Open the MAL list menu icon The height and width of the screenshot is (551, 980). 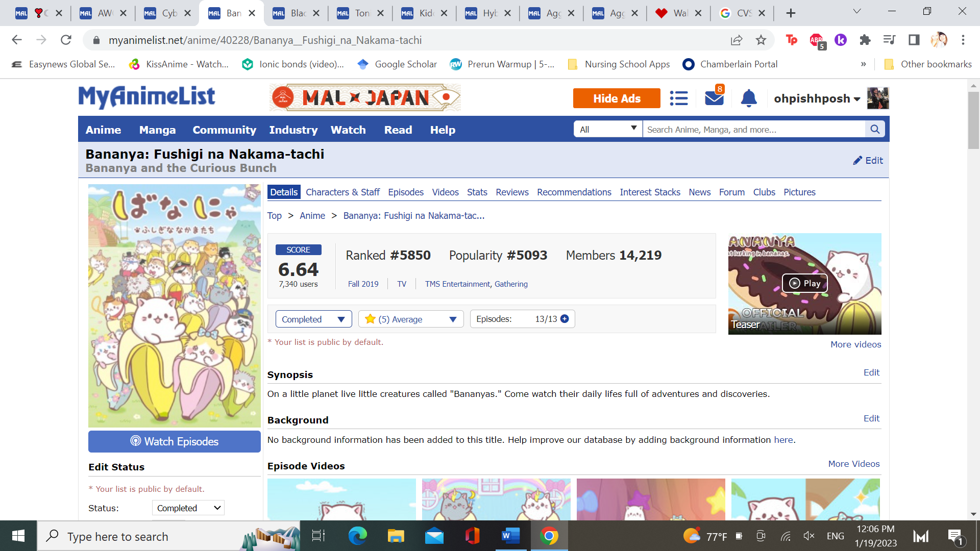pyautogui.click(x=678, y=98)
